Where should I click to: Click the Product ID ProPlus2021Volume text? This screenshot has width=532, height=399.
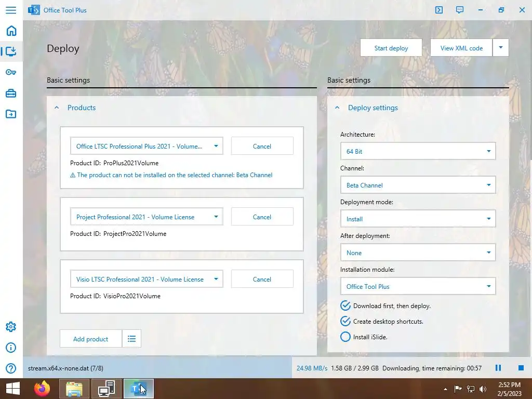click(x=114, y=163)
